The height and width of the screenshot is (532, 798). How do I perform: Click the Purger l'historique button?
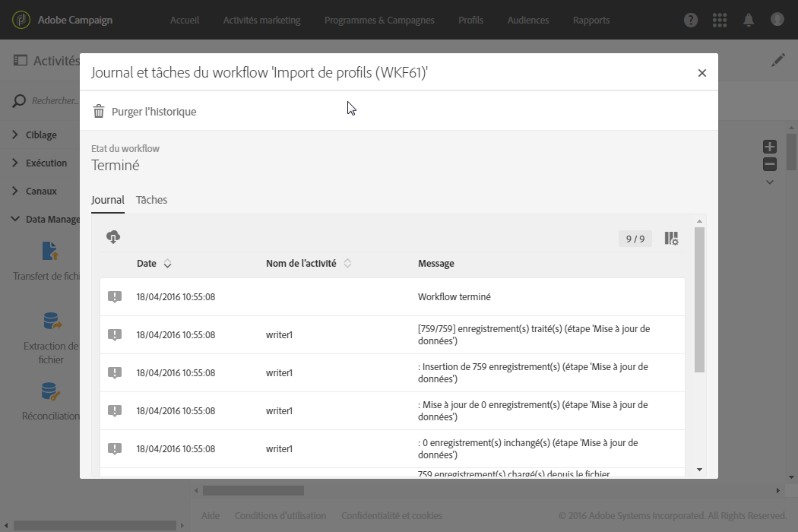pos(144,112)
